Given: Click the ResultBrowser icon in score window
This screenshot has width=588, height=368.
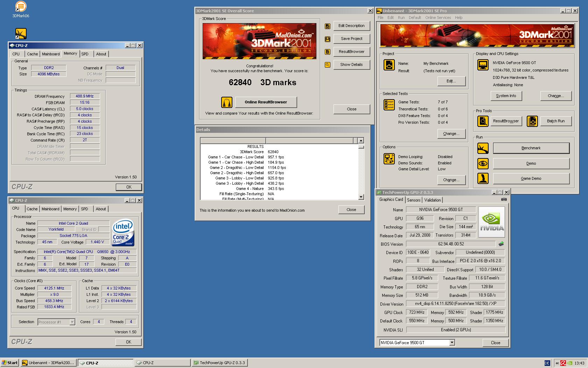Looking at the screenshot, I should coord(328,52).
